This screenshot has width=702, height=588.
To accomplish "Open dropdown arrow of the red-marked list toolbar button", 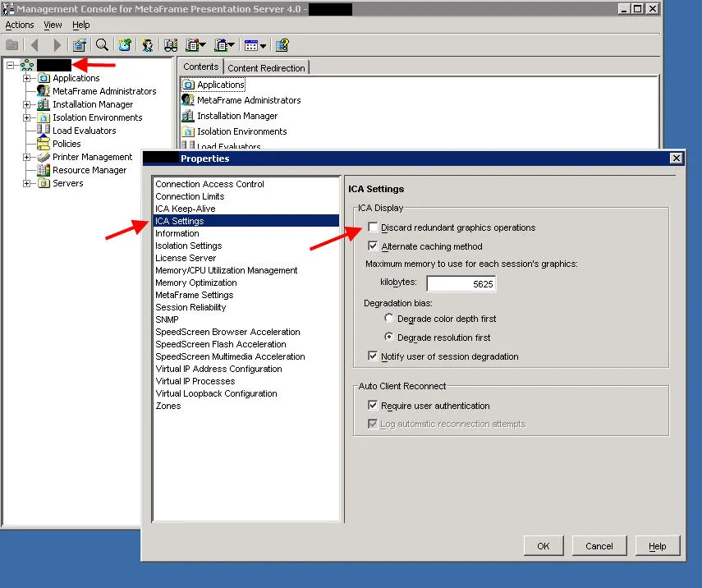I will (203, 45).
